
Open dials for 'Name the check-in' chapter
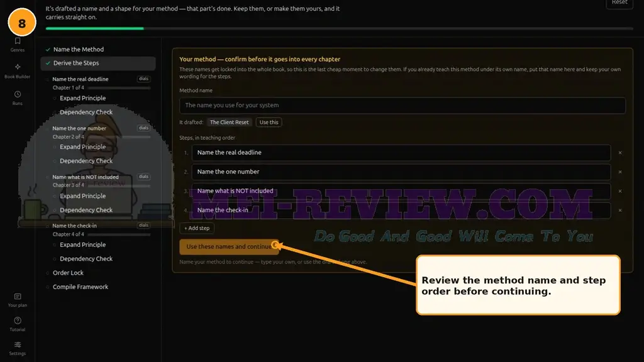tap(144, 226)
